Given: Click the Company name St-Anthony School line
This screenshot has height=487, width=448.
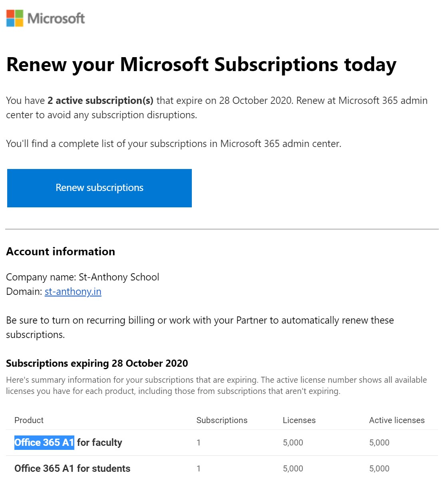Looking at the screenshot, I should [83, 277].
